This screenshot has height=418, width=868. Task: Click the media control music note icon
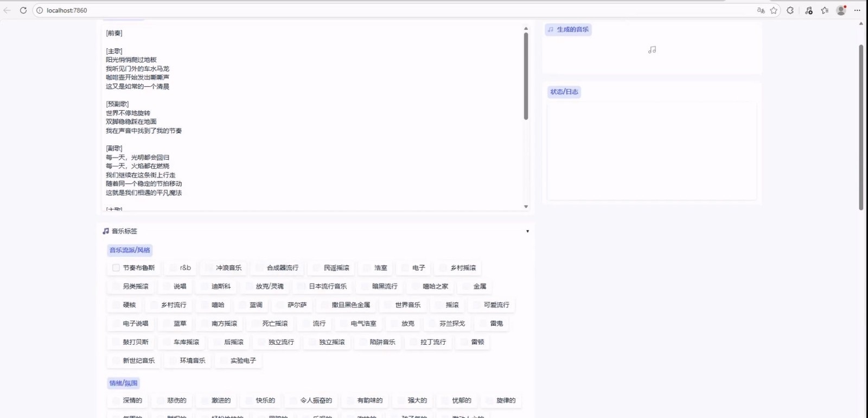809,10
